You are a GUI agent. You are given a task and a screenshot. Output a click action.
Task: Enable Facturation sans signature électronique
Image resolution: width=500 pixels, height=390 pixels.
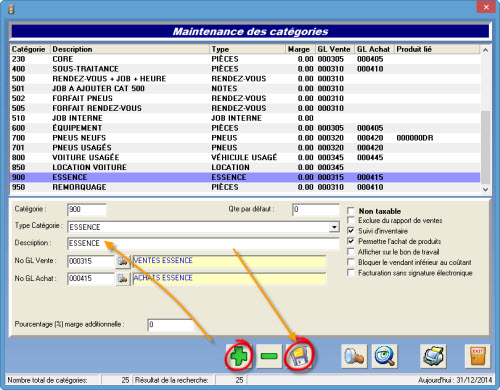point(351,273)
